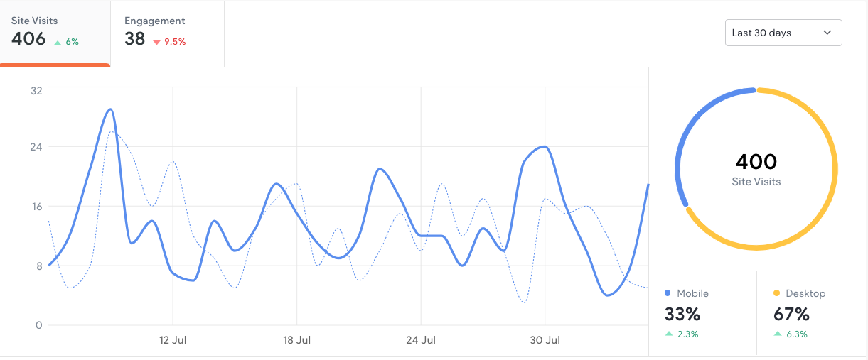Open the Last 30 days dropdown
Image resolution: width=868 pixels, height=360 pixels.
click(783, 33)
